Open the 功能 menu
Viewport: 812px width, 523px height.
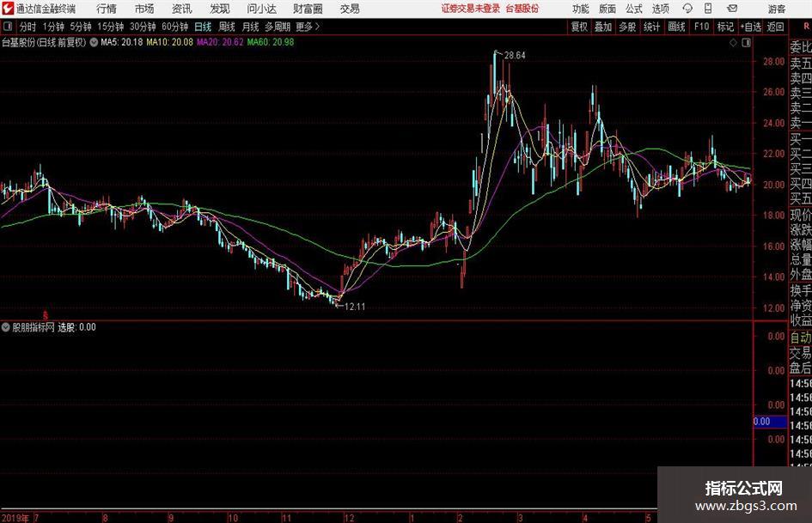[x=581, y=9]
